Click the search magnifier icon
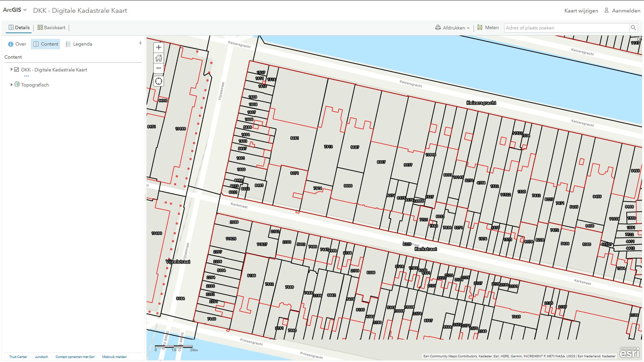 point(633,28)
